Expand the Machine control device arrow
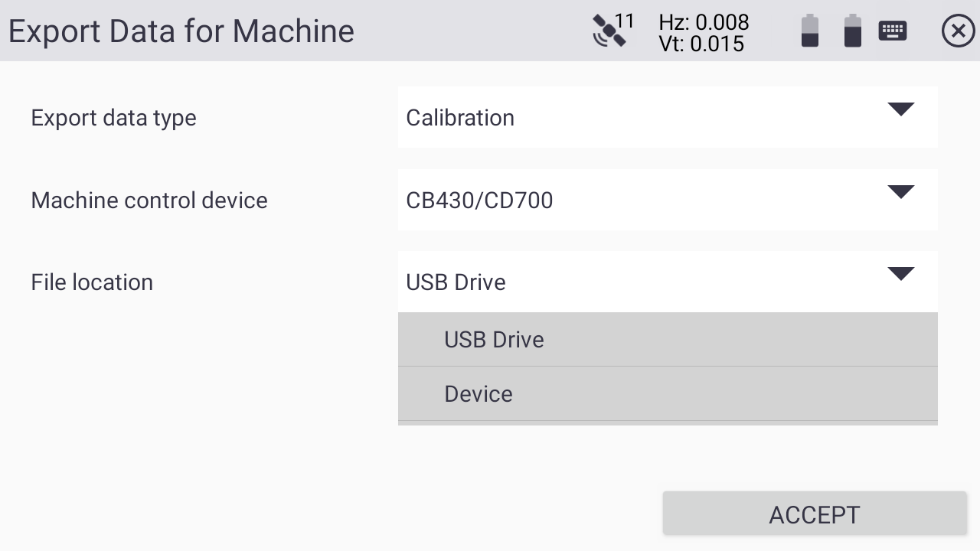The height and width of the screenshot is (551, 980). click(901, 192)
